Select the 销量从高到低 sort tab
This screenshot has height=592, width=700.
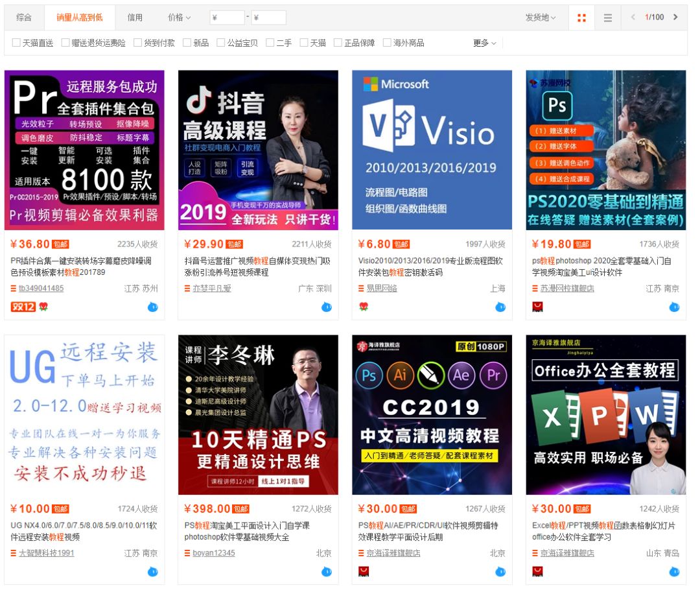80,18
